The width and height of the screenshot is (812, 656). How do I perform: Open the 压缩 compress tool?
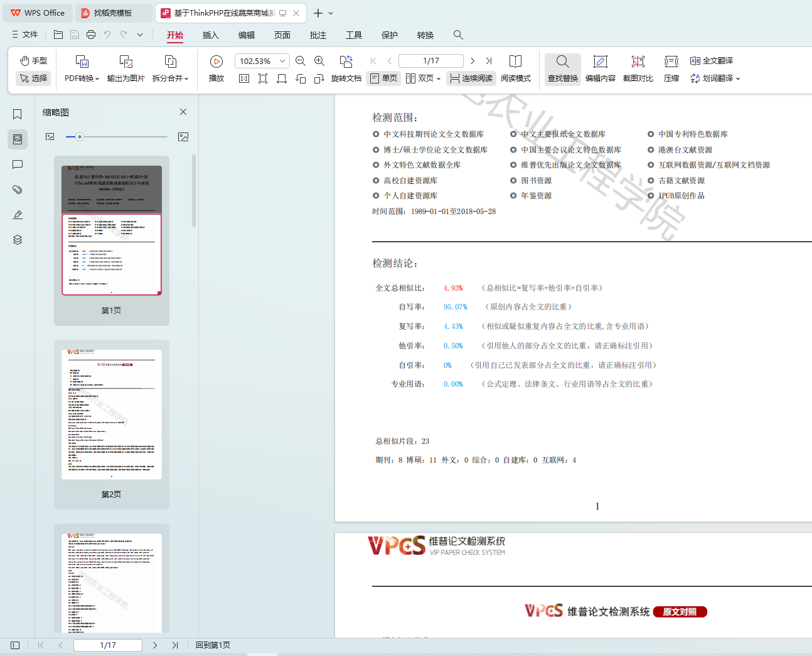click(x=671, y=68)
